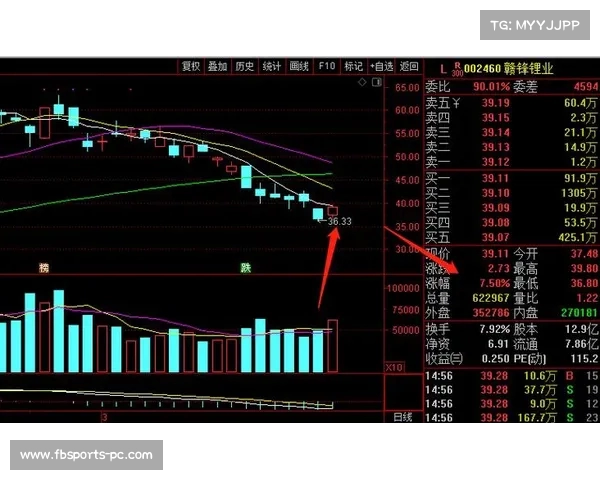Open the 叠加 overlay tool
600x480 pixels.
click(x=217, y=66)
